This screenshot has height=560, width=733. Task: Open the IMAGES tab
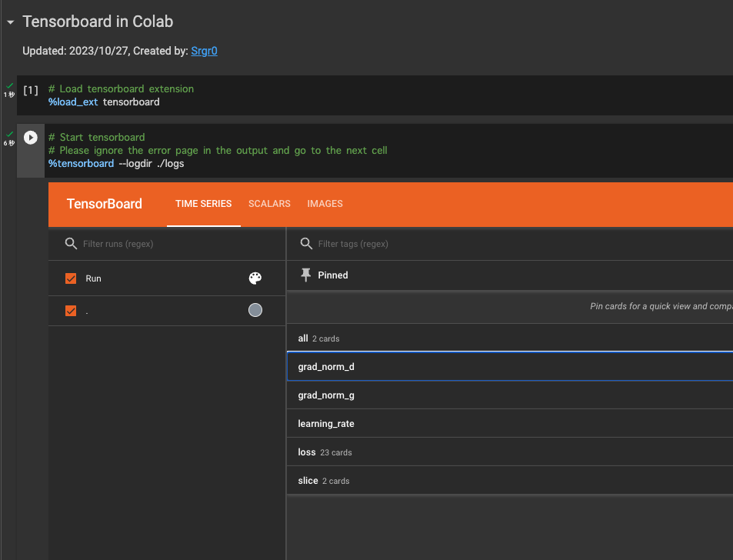tap(325, 204)
